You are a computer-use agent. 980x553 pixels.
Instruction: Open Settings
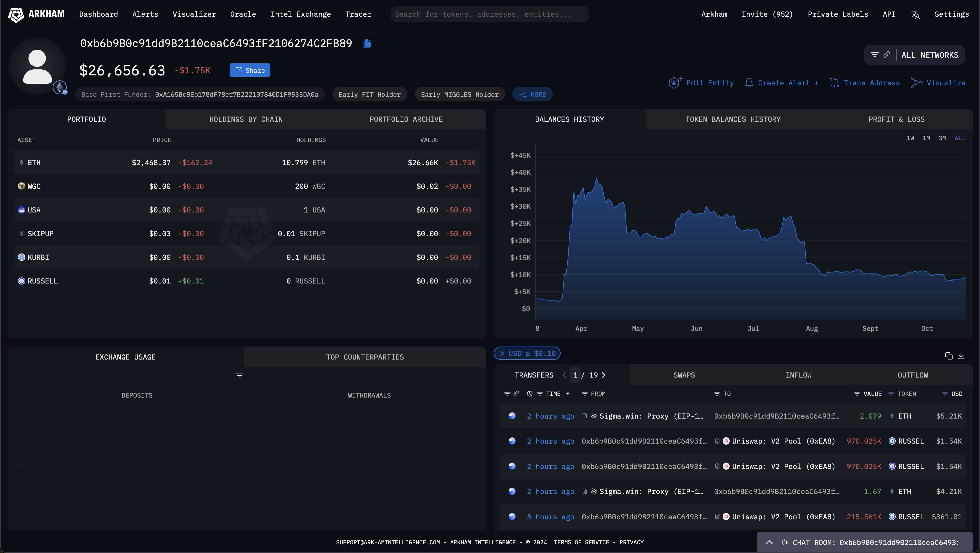tap(952, 14)
